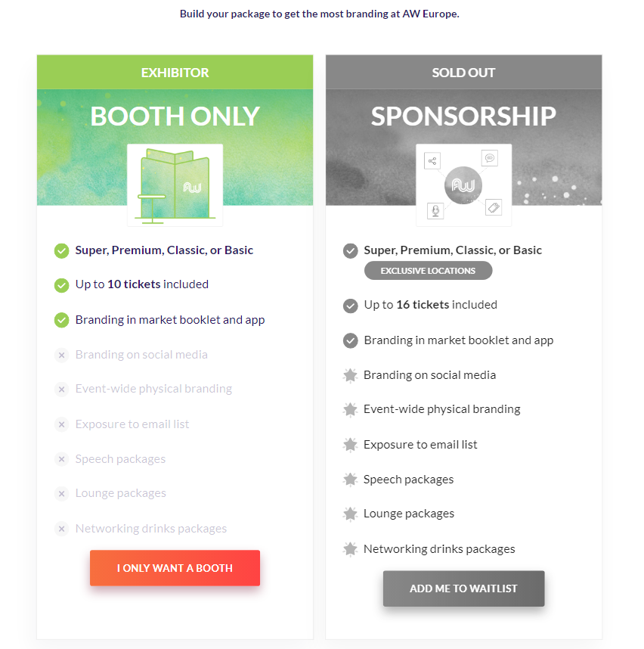Select the green EXHIBITOR header
Viewport: 644px width, 649px height.
coord(175,73)
